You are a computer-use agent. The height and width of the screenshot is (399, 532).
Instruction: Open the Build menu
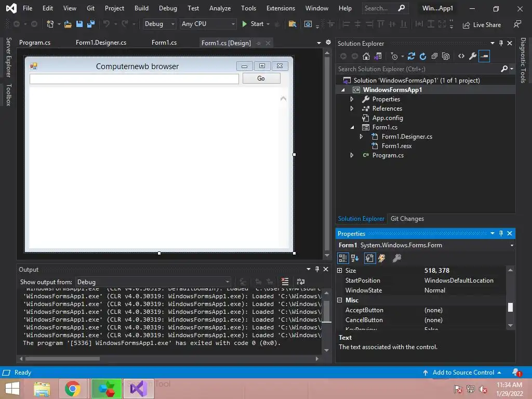pyautogui.click(x=141, y=8)
